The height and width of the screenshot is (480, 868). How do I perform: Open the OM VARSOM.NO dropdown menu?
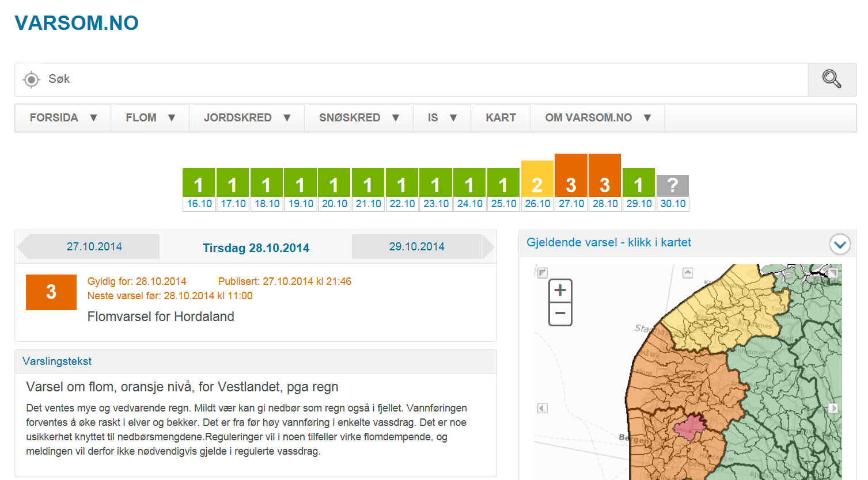[598, 118]
